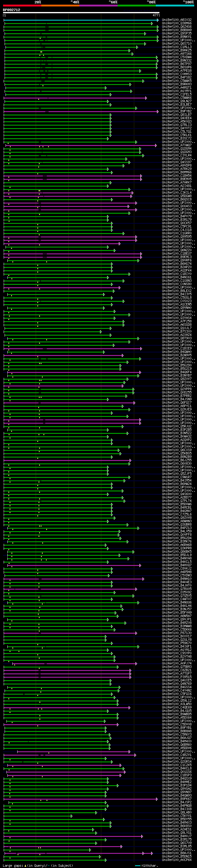This screenshot has width=197, height=868.
Task: Select hit label UniRef100_C5XDW4
Action: 177,57
